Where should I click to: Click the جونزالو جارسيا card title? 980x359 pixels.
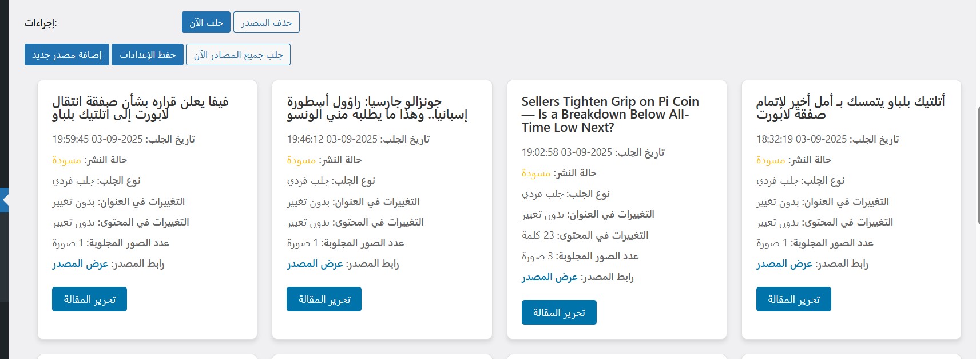tap(377, 108)
